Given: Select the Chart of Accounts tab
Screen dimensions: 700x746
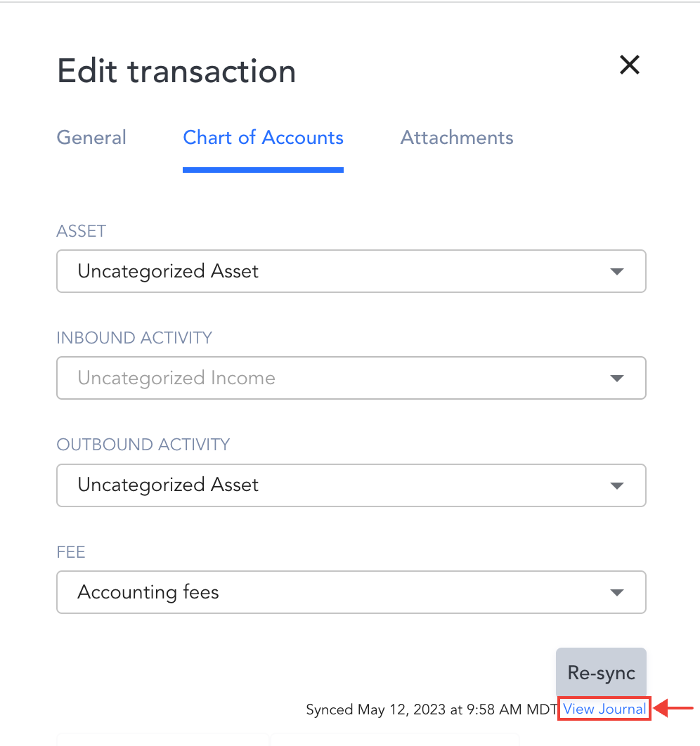Looking at the screenshot, I should pos(263,138).
